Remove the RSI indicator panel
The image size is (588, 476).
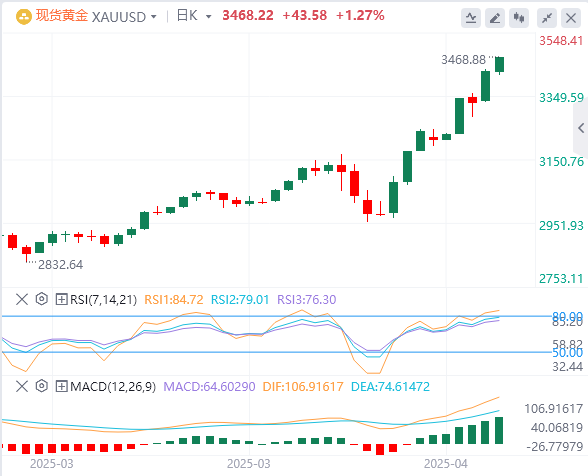(22, 299)
